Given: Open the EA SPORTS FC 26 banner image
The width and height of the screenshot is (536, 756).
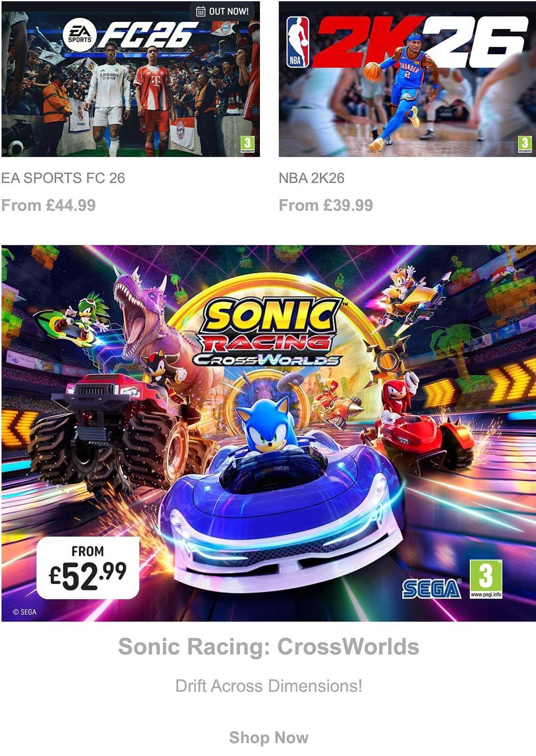Looking at the screenshot, I should (x=130, y=79).
